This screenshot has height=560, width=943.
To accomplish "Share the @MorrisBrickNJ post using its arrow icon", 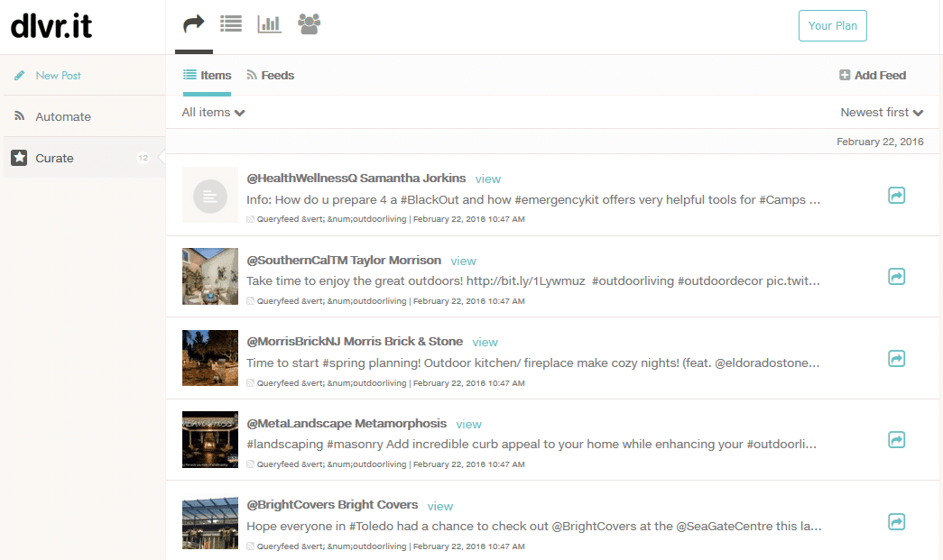I will point(896,358).
